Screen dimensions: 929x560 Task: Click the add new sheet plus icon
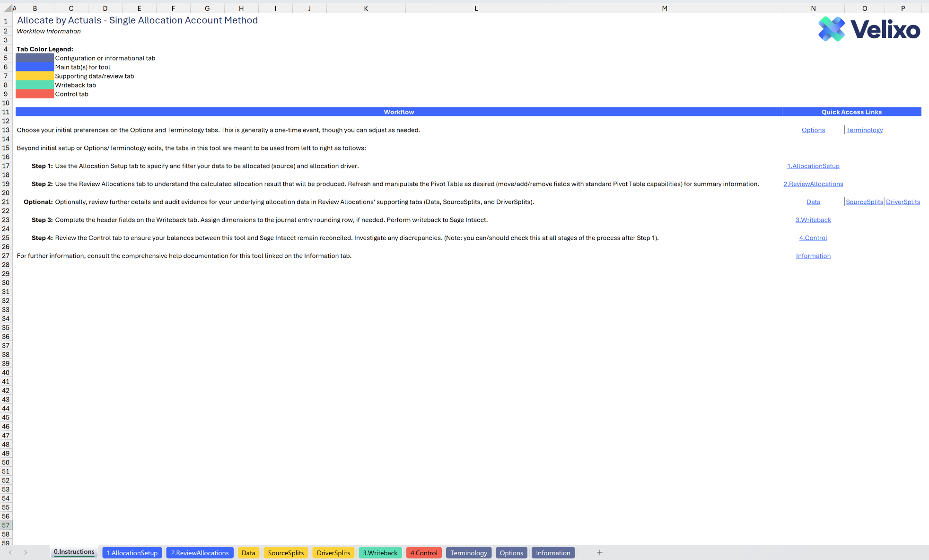pyautogui.click(x=599, y=552)
